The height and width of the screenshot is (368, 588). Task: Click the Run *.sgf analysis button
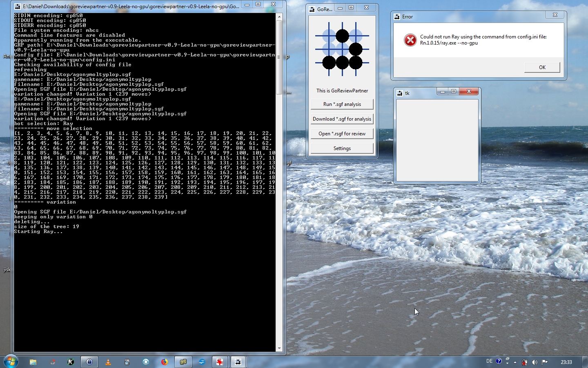pyautogui.click(x=342, y=104)
